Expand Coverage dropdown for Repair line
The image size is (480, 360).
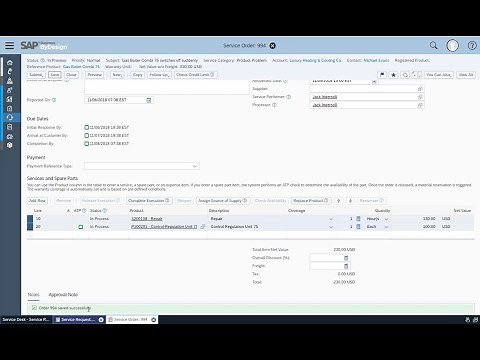tap(331, 219)
